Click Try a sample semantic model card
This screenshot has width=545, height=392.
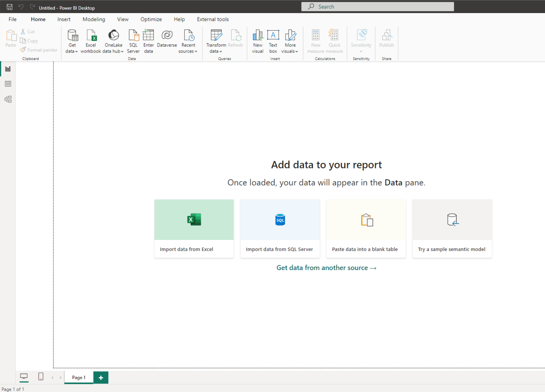click(452, 229)
